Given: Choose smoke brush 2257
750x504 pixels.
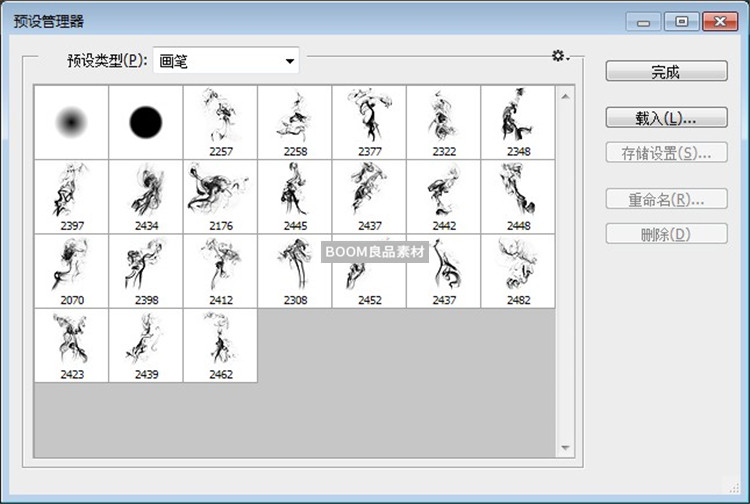Looking at the screenshot, I should (x=220, y=120).
